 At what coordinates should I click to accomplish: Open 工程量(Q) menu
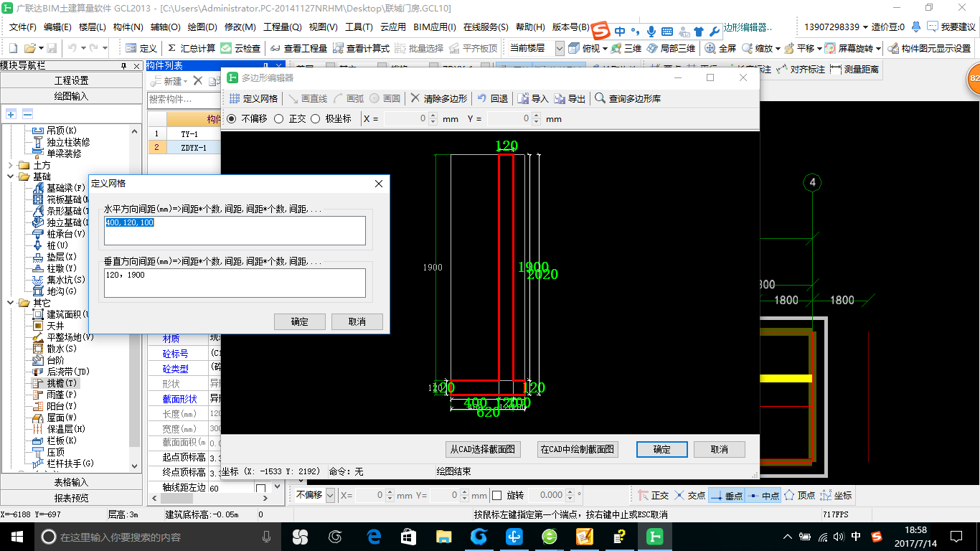pyautogui.click(x=283, y=27)
